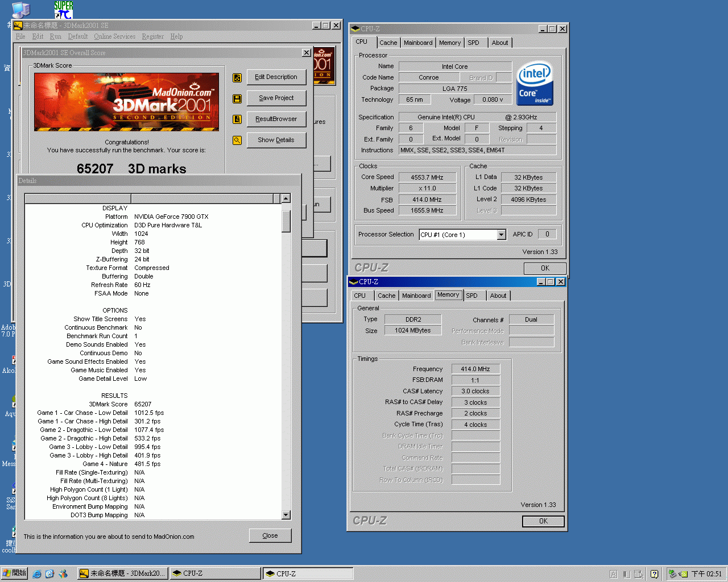
Task: Click the system clock in the tray
Action: 706,574
